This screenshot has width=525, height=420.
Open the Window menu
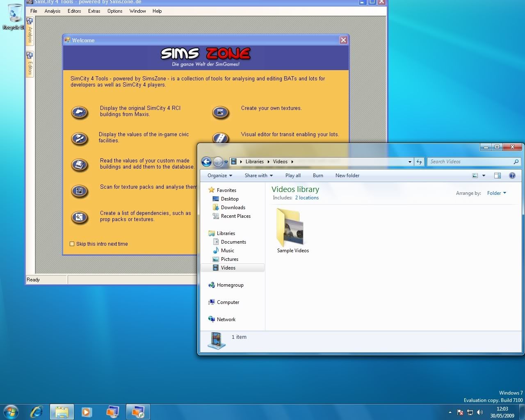(137, 11)
